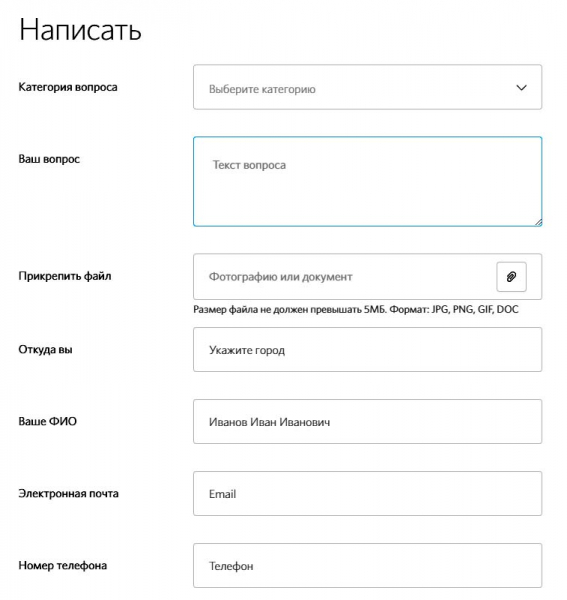Click the 'Категория вопроса' label
The width and height of the screenshot is (567, 600).
(68, 87)
